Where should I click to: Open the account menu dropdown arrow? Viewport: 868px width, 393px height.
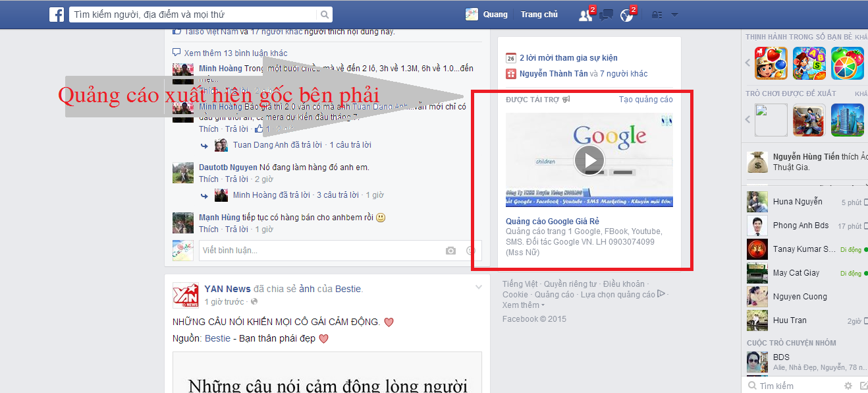coord(674,15)
